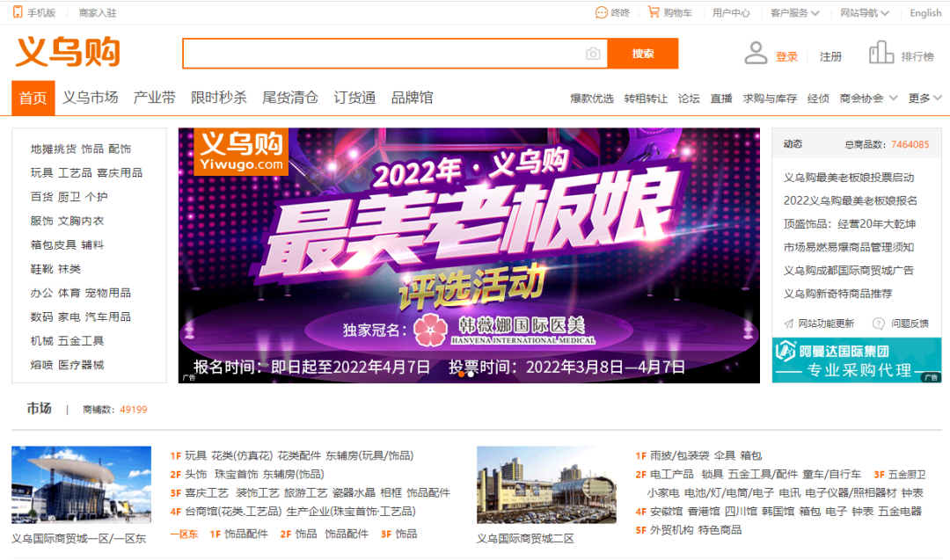This screenshot has width=950, height=560.
Task: Click the orange 搜索 button
Action: coord(643,54)
